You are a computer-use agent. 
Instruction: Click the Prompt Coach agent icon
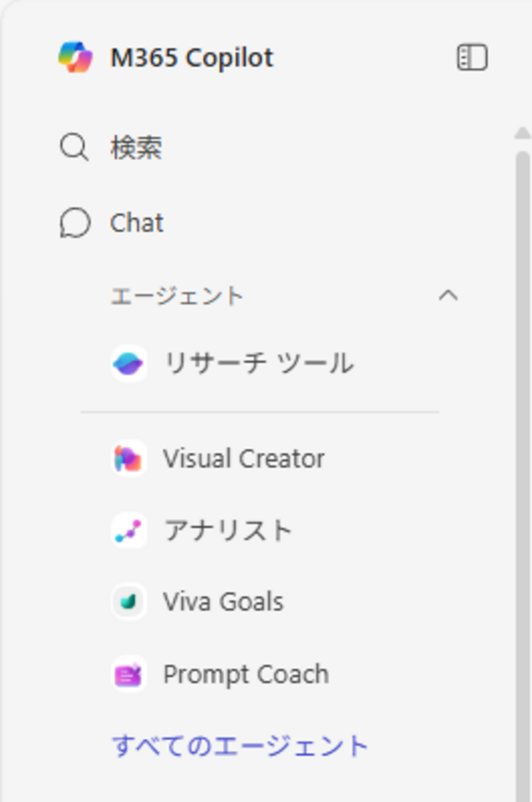point(129,674)
